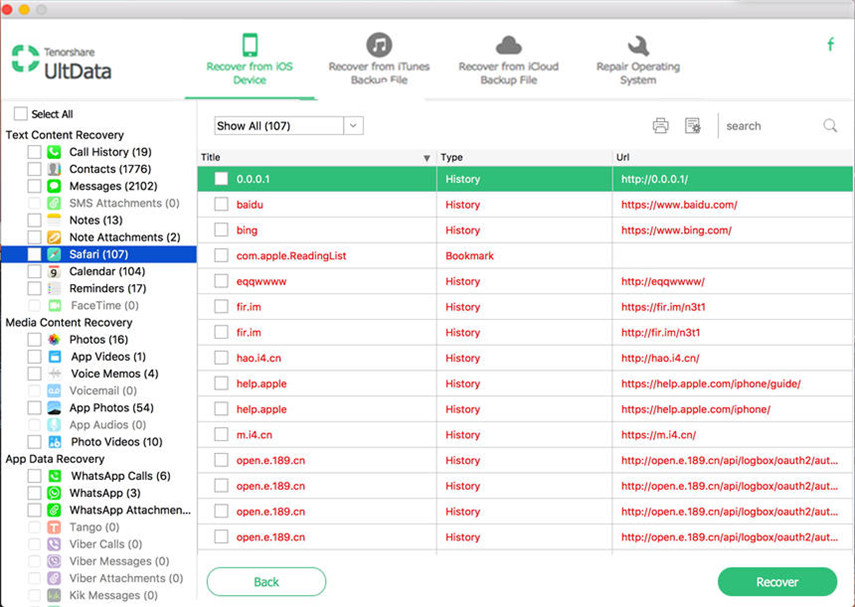Click the WhatsApp Calls icon
Screen dimensions: 855x607
click(x=55, y=476)
